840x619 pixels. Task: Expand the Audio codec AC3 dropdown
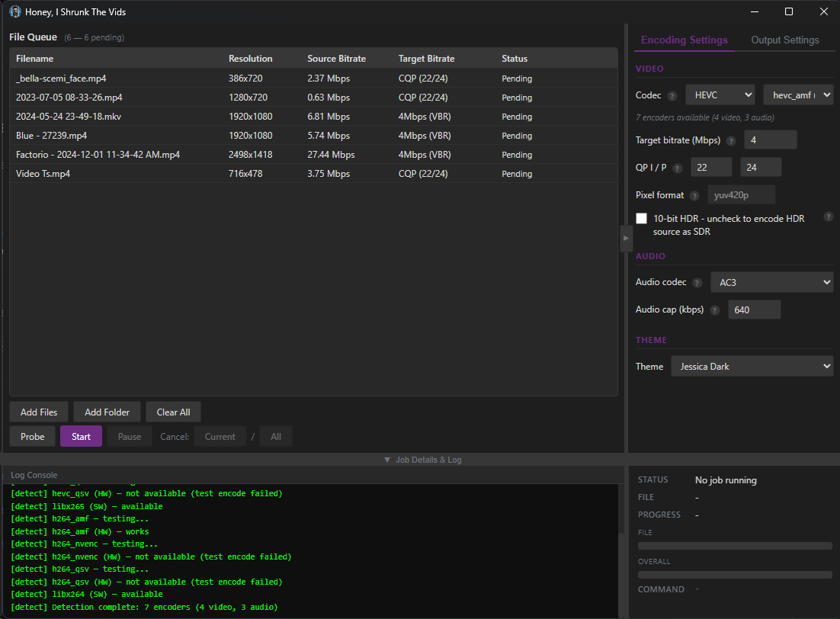pyautogui.click(x=771, y=282)
